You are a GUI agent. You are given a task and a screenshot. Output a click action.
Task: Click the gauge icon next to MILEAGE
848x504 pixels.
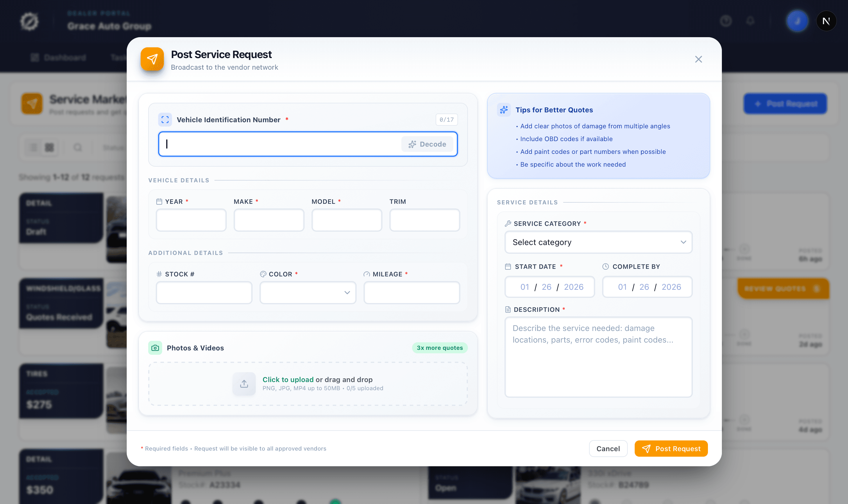(x=366, y=274)
